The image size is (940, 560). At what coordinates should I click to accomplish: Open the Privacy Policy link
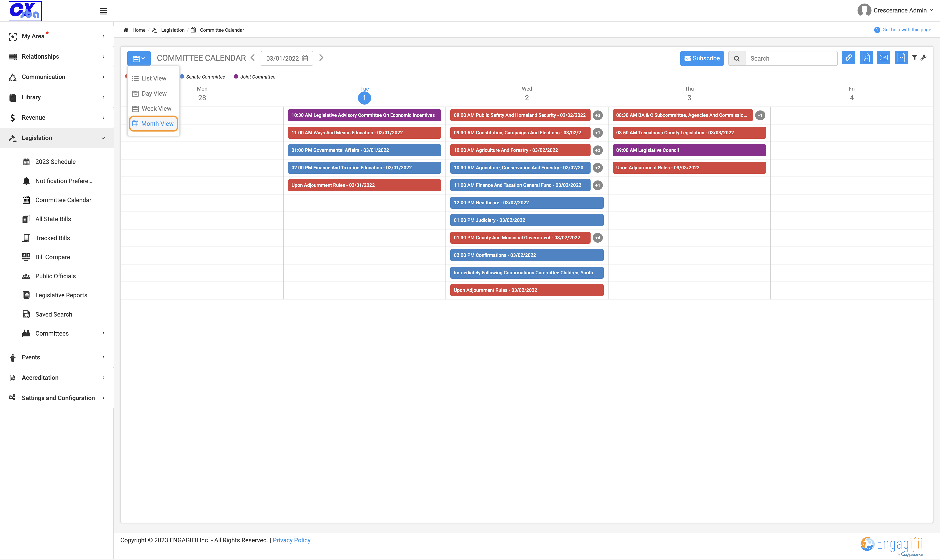click(x=291, y=540)
